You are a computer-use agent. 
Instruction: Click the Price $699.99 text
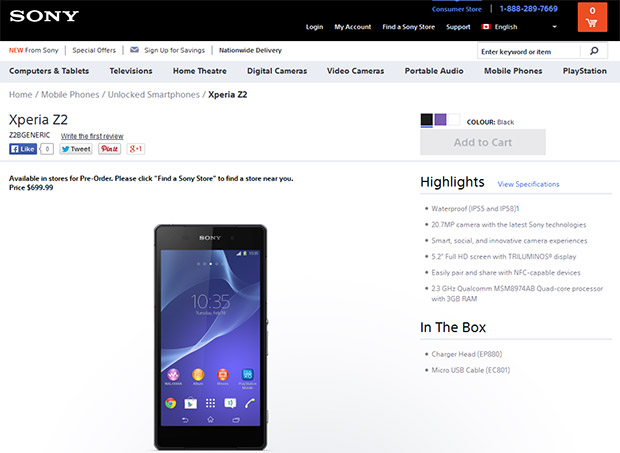click(31, 187)
